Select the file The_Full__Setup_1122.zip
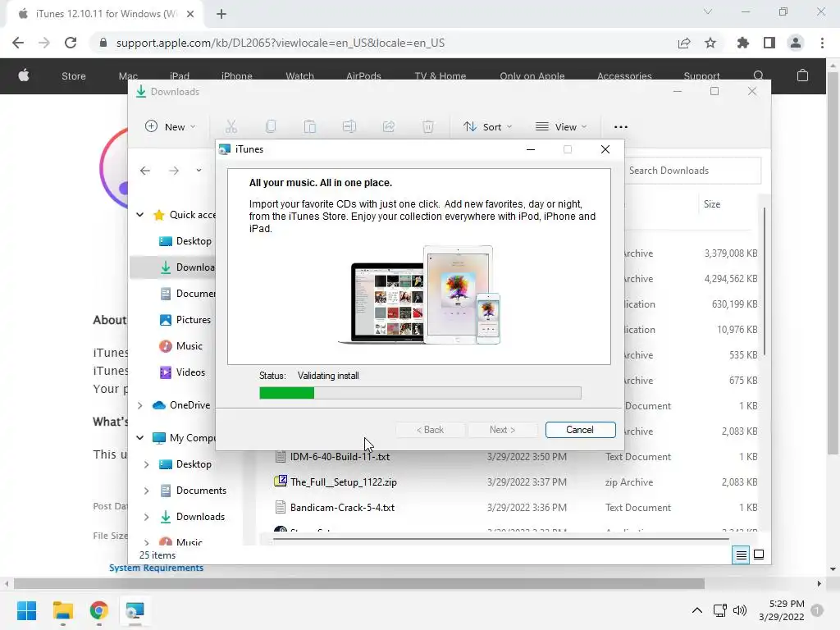The height and width of the screenshot is (630, 840). (x=344, y=482)
